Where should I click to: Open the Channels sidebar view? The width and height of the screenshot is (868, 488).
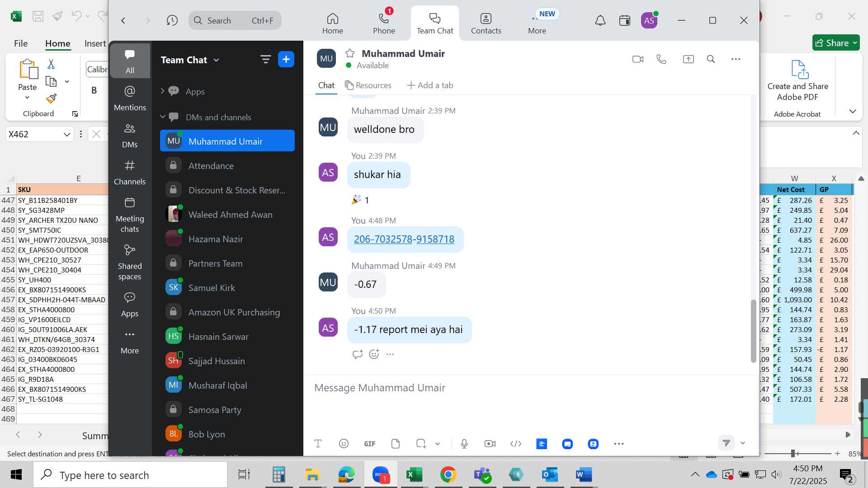130,173
